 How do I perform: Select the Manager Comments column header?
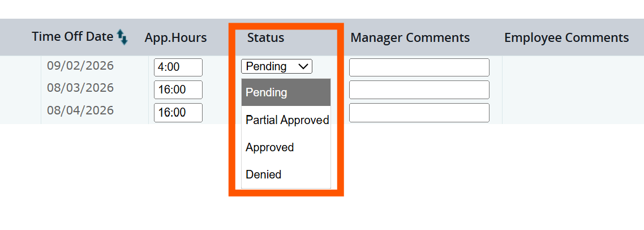tap(410, 38)
